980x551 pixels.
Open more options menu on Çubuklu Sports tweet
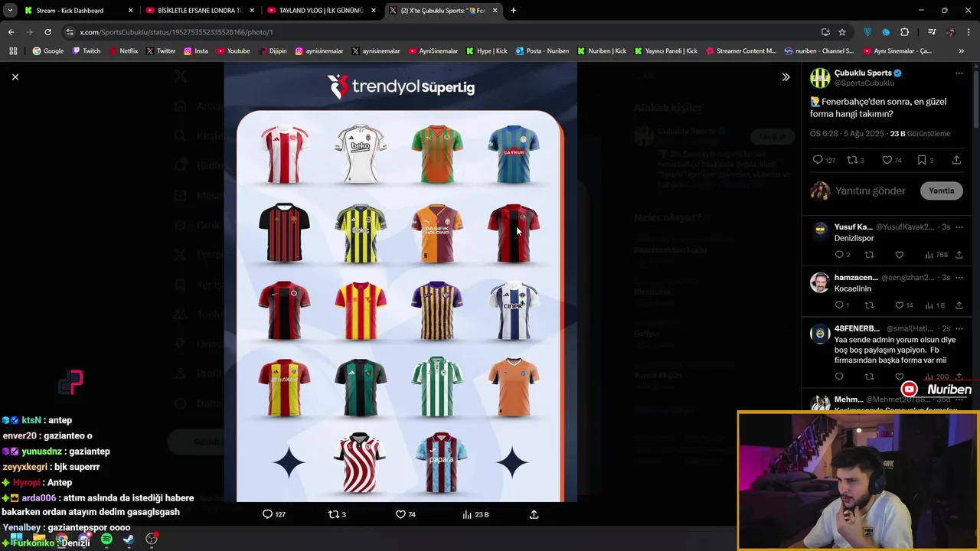click(x=959, y=73)
